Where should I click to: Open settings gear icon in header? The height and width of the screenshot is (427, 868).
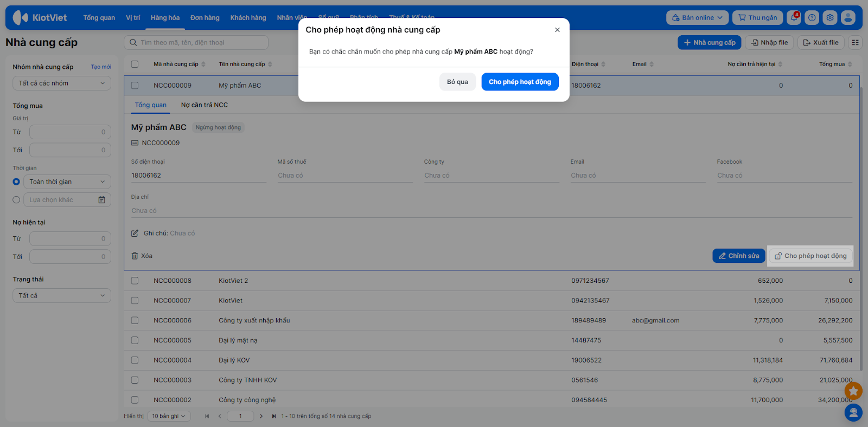tap(829, 18)
